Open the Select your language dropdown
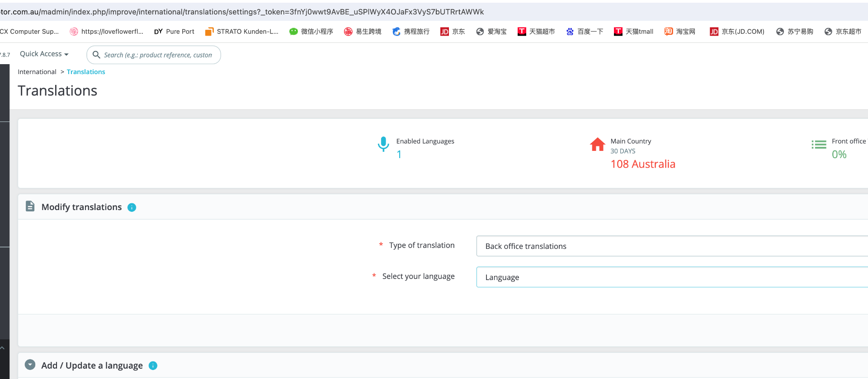 tap(672, 277)
